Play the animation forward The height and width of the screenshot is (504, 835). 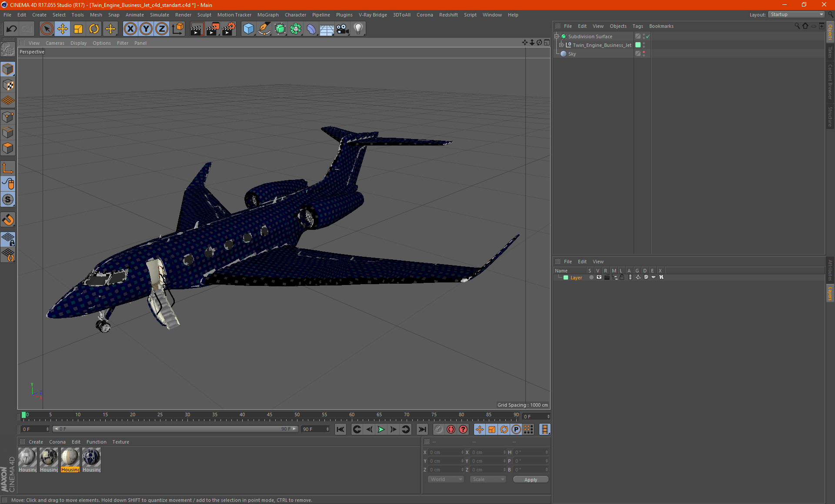381,429
